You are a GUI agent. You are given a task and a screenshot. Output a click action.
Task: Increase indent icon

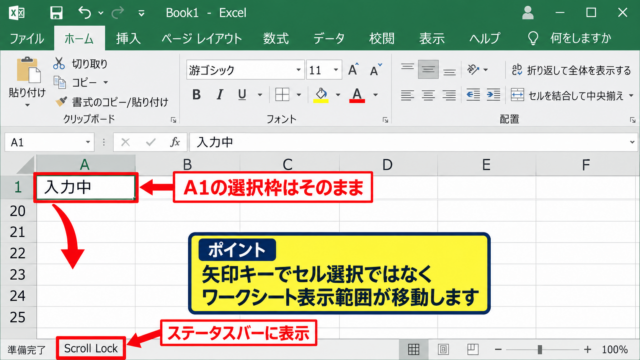pos(493,95)
